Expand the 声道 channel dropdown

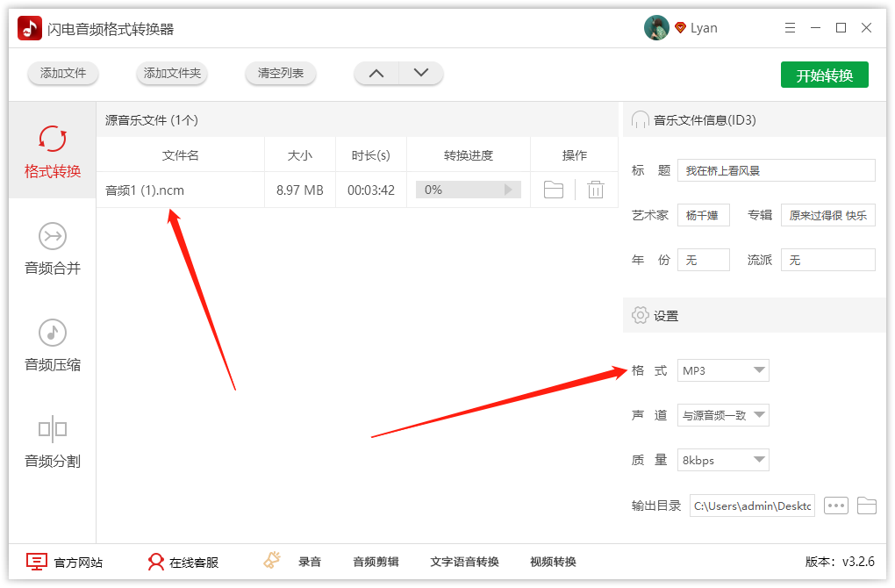coord(722,415)
